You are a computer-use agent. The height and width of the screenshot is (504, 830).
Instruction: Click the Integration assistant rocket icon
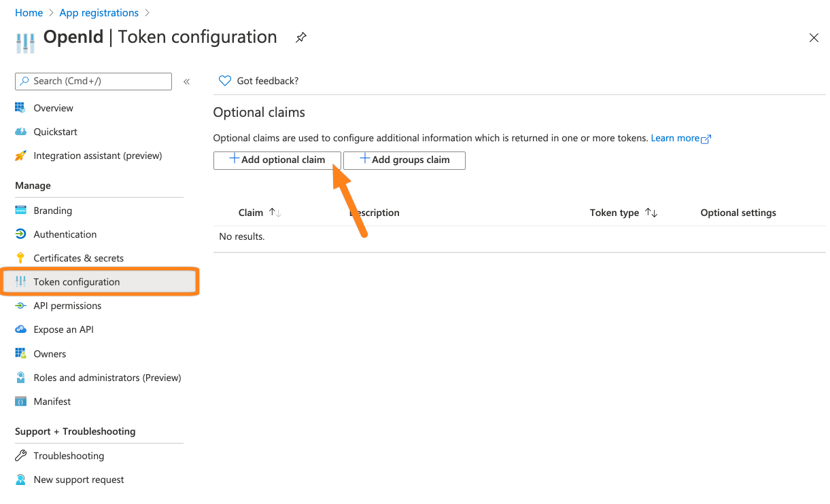(x=20, y=156)
